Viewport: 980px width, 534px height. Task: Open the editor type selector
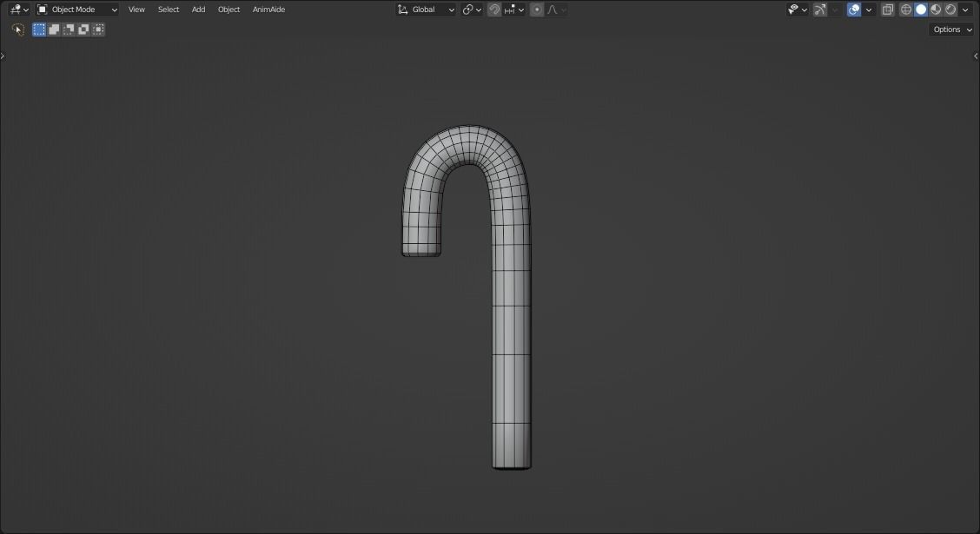[x=19, y=10]
